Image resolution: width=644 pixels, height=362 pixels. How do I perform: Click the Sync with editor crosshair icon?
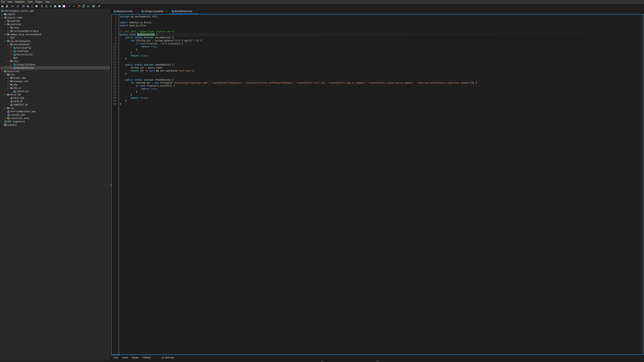[x=23, y=6]
